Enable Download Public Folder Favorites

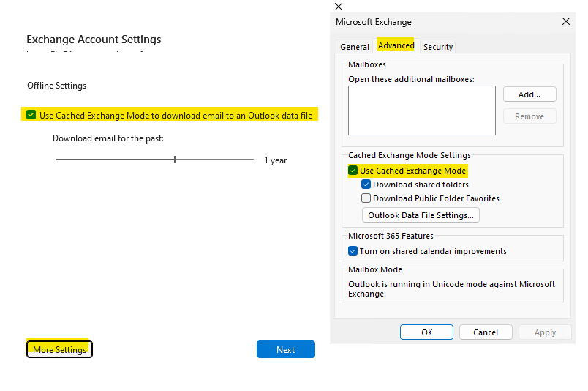(x=366, y=198)
